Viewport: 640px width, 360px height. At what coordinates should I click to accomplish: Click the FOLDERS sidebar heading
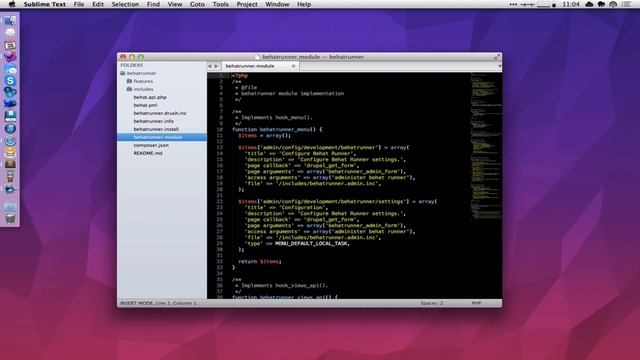(x=131, y=65)
